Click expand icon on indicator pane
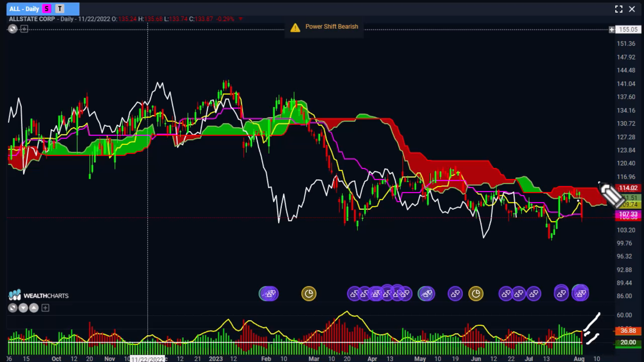 click(x=12, y=308)
